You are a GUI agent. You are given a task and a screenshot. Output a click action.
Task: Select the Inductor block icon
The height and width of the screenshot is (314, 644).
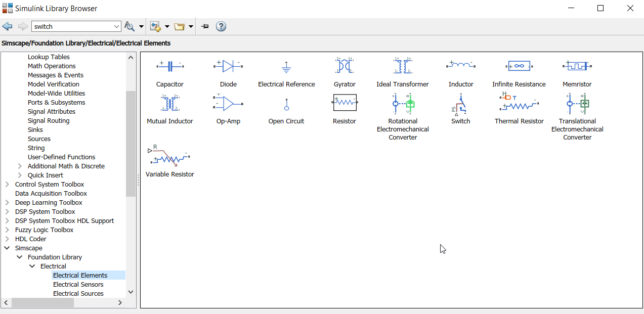461,65
